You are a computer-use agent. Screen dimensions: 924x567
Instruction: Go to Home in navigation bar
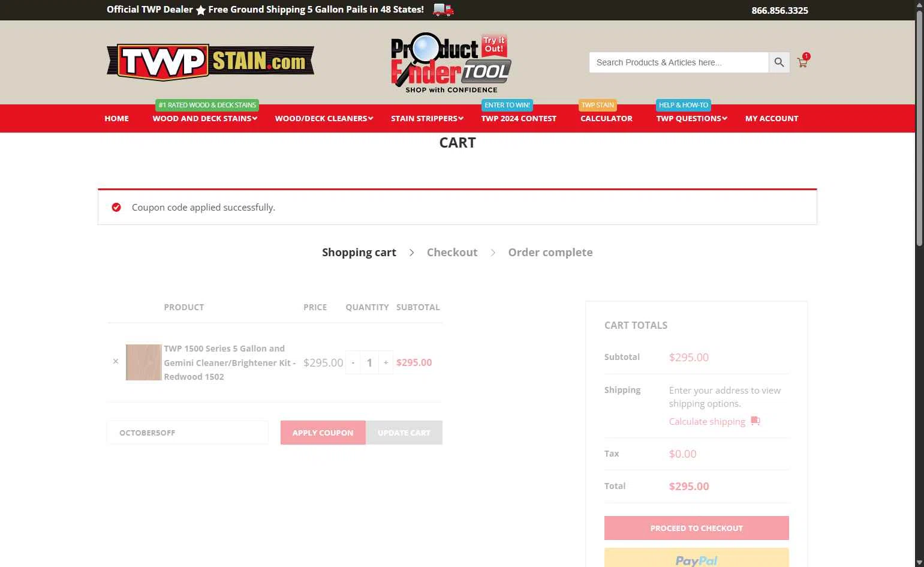(x=116, y=118)
